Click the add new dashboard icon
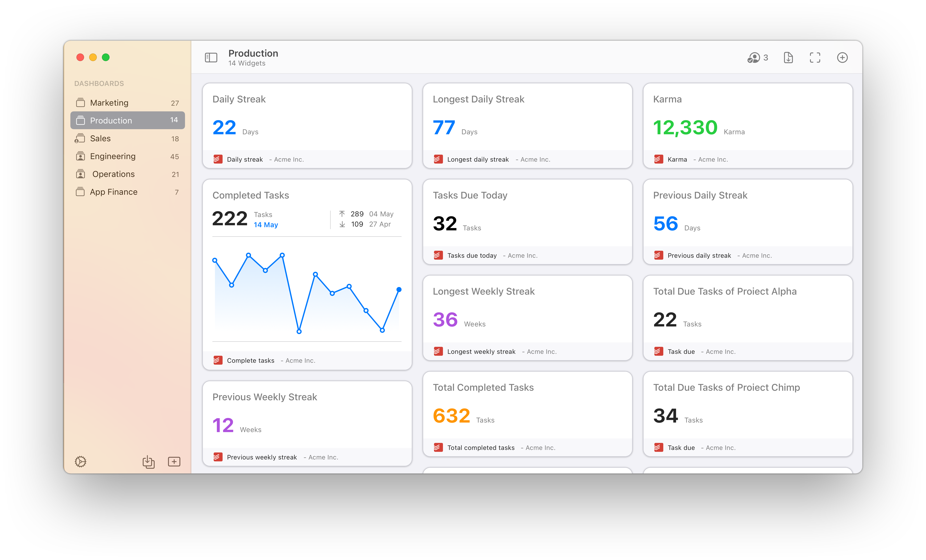 tap(174, 462)
